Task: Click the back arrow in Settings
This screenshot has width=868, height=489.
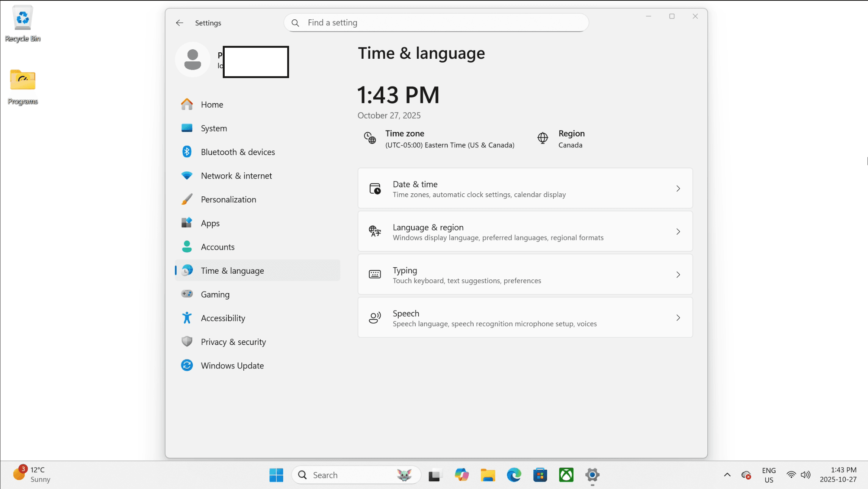Action: click(180, 23)
